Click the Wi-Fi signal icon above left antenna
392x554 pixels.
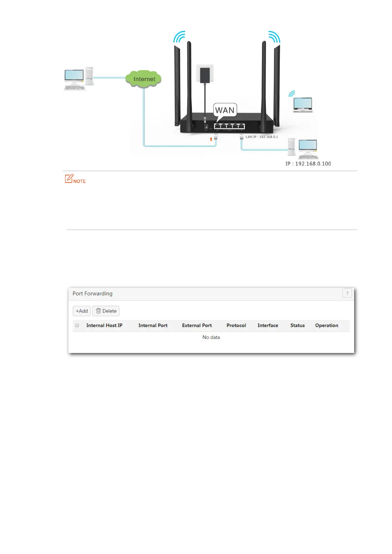pos(179,37)
